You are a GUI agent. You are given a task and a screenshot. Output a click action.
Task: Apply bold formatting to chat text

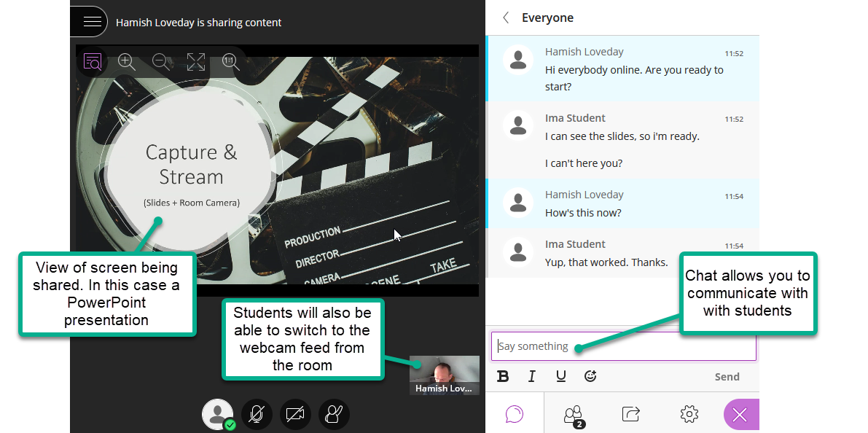(503, 377)
